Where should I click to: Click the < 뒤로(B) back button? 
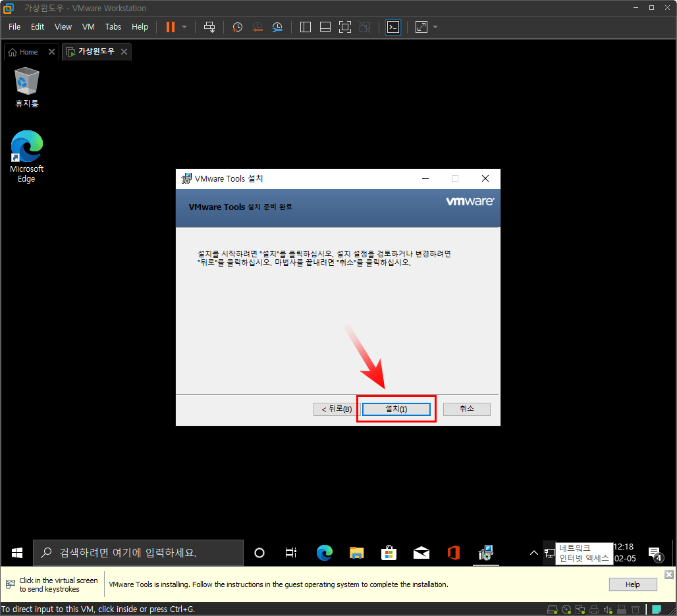point(337,409)
